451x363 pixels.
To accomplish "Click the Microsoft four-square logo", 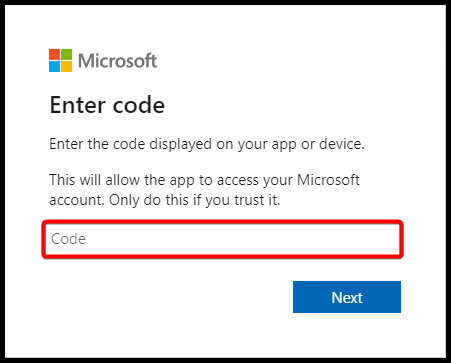I will pos(60,60).
